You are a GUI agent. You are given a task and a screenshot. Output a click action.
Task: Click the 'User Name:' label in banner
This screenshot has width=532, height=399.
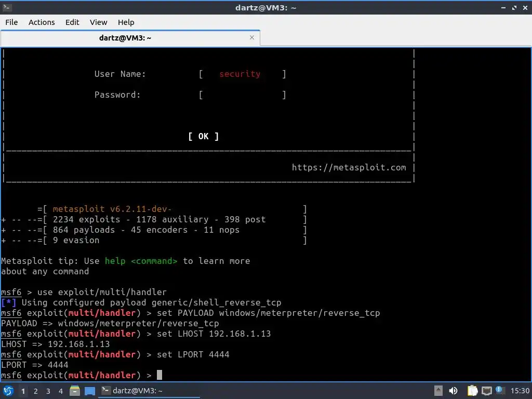(120, 74)
